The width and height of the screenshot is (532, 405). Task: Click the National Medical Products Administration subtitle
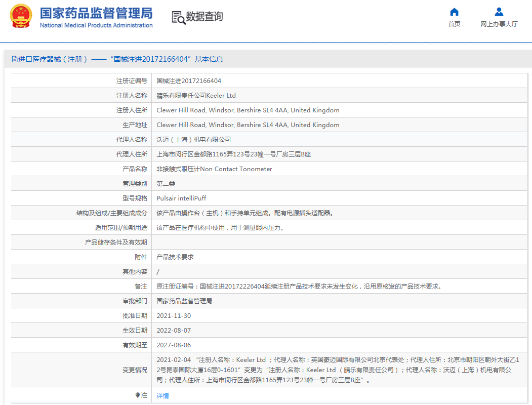pyautogui.click(x=96, y=25)
